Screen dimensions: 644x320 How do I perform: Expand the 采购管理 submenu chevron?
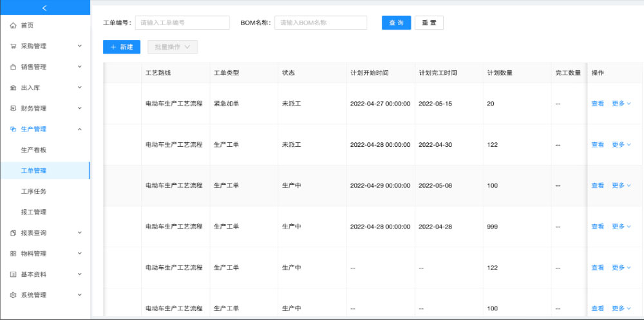click(79, 46)
